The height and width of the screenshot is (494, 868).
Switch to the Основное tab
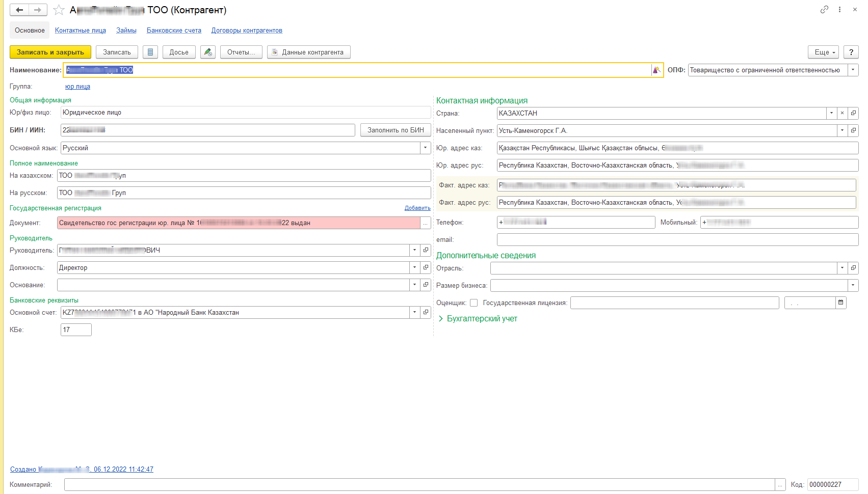point(30,30)
